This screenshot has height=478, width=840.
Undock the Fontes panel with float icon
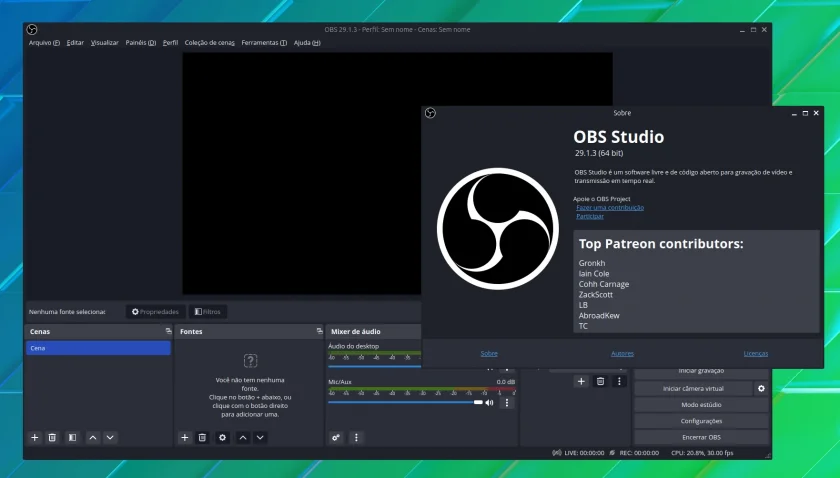coord(319,331)
